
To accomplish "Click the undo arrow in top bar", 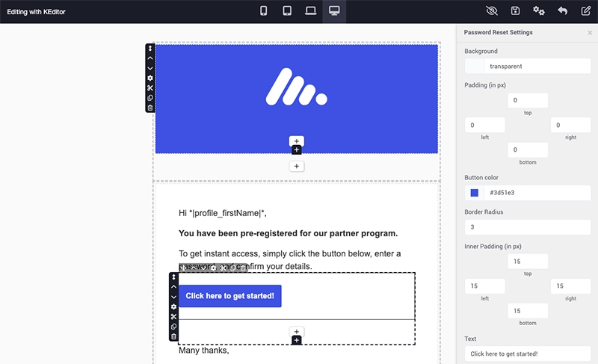I will (562, 11).
